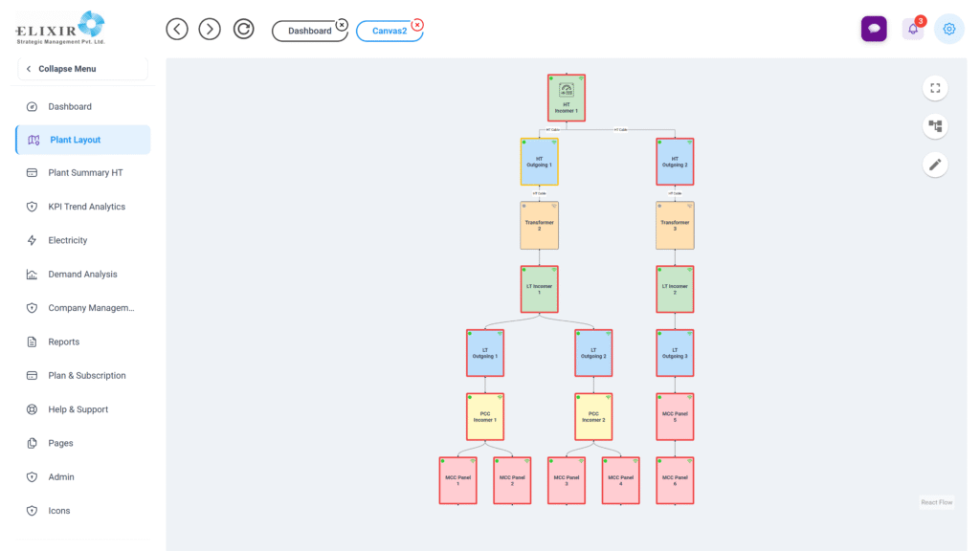The width and height of the screenshot is (980, 551).
Task: Select the HT Incomer 1 node
Action: tap(567, 99)
